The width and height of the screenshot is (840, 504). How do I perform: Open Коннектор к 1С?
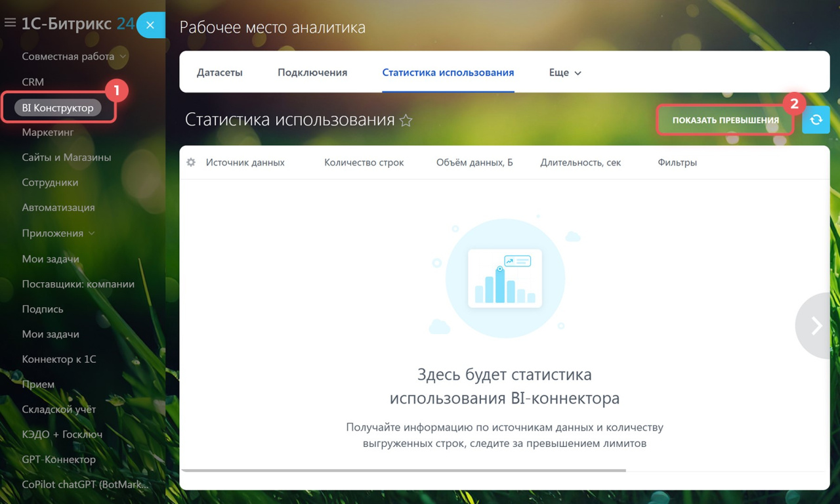(59, 359)
